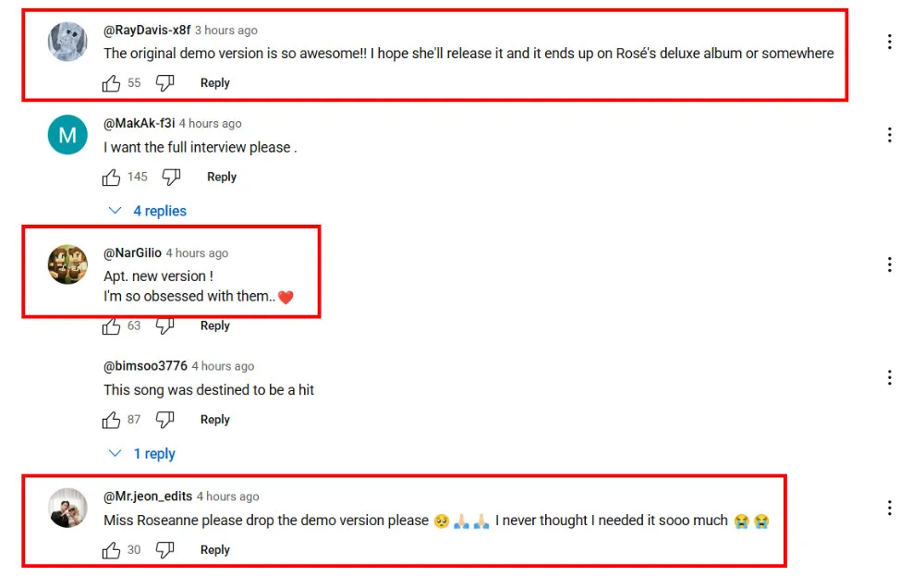Open options menu for @MakAk-f3i's comment
This screenshot has height=576, width=924.
[x=889, y=135]
